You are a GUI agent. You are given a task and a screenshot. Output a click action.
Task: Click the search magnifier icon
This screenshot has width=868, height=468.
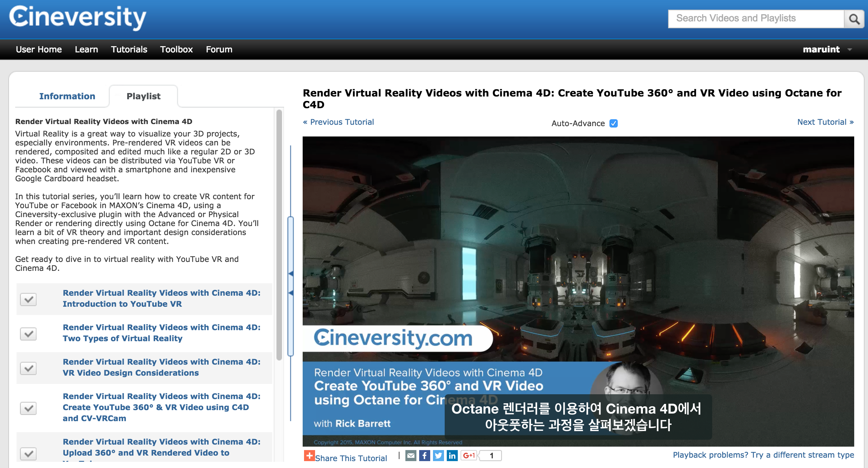(x=854, y=19)
